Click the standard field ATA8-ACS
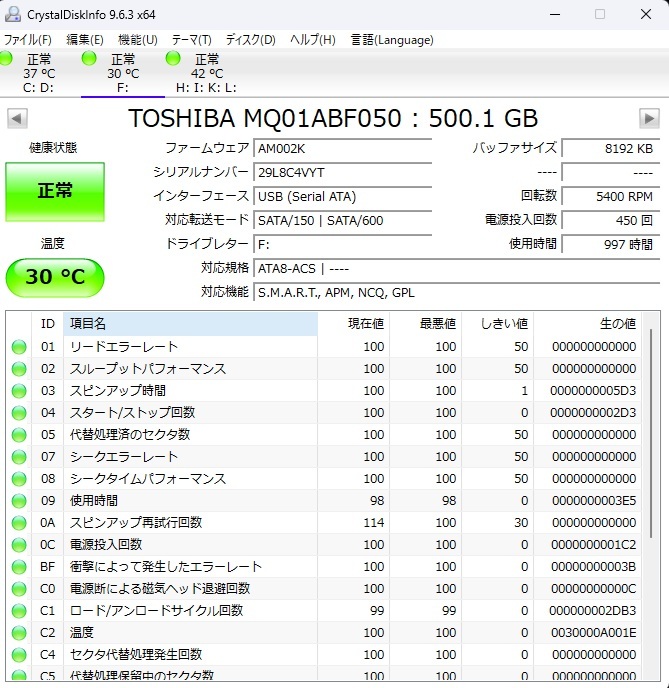Image resolution: width=669 pixels, height=688 pixels. [457, 268]
